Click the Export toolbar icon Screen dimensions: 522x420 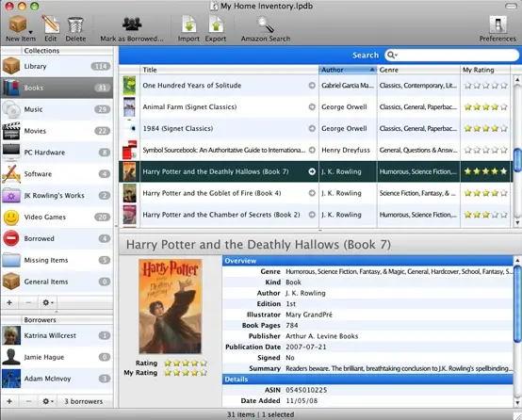[216, 24]
